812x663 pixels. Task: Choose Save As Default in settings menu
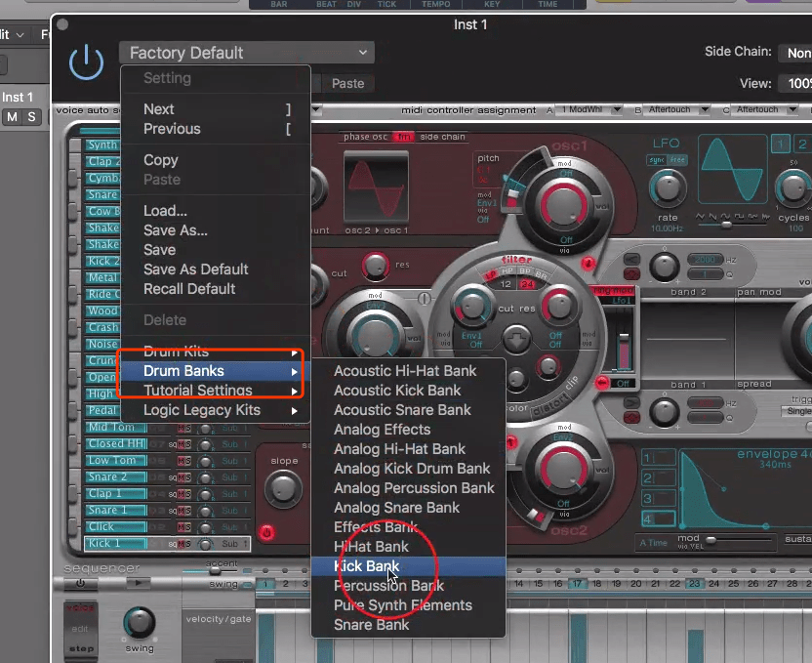coord(195,269)
